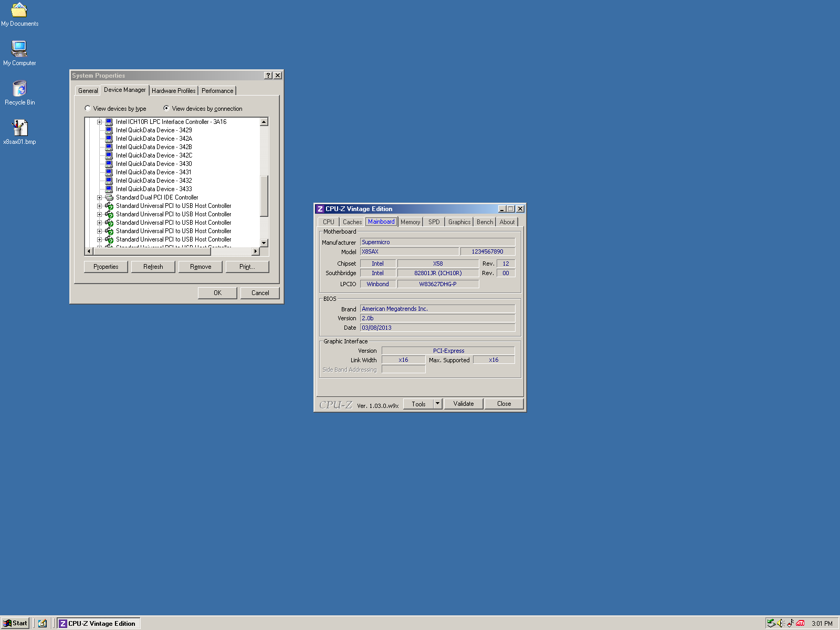840x630 pixels.
Task: Switch to the Memory tab in CPU-Z
Action: (410, 222)
